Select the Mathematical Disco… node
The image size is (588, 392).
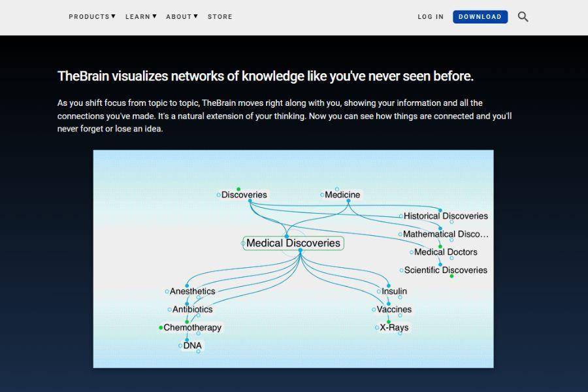446,234
